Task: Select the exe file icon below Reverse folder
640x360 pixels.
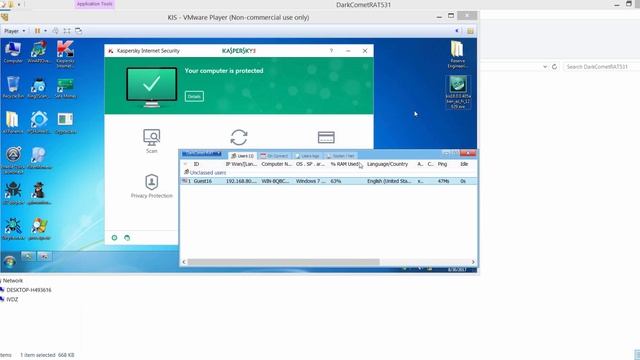Action: 458,92
